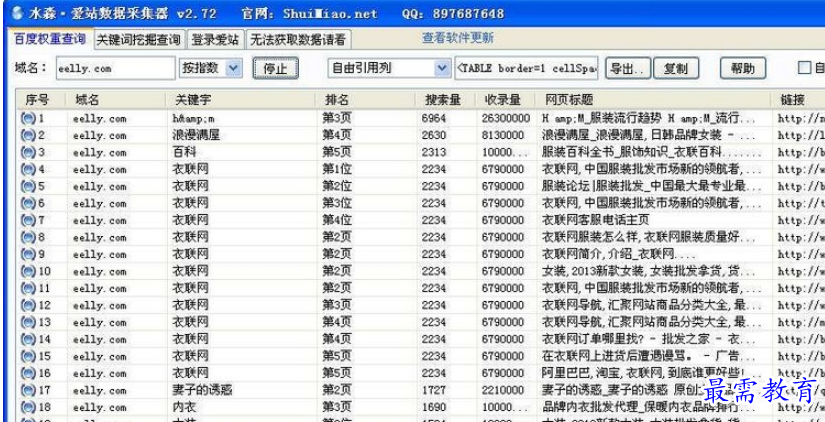Click the 域名 input field
825x422 pixels.
[116, 68]
